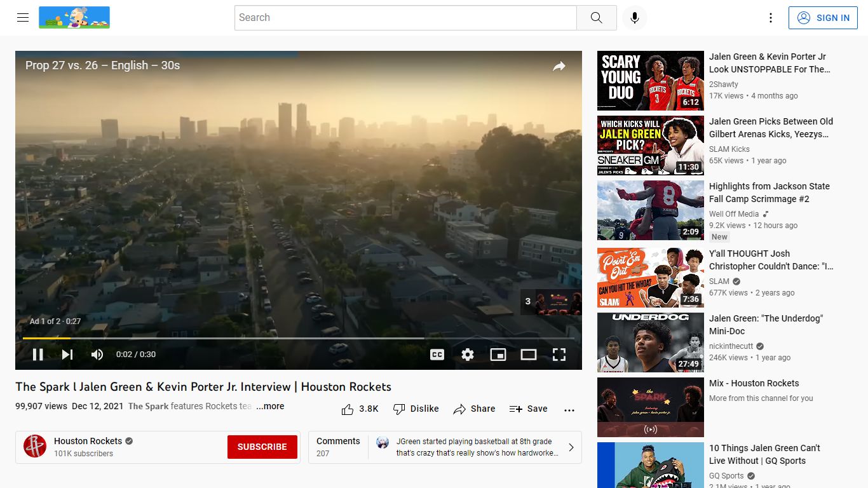Open 'Y'all THOUGHT Josh Christopher Couldn't Dance' title

[x=771, y=260]
